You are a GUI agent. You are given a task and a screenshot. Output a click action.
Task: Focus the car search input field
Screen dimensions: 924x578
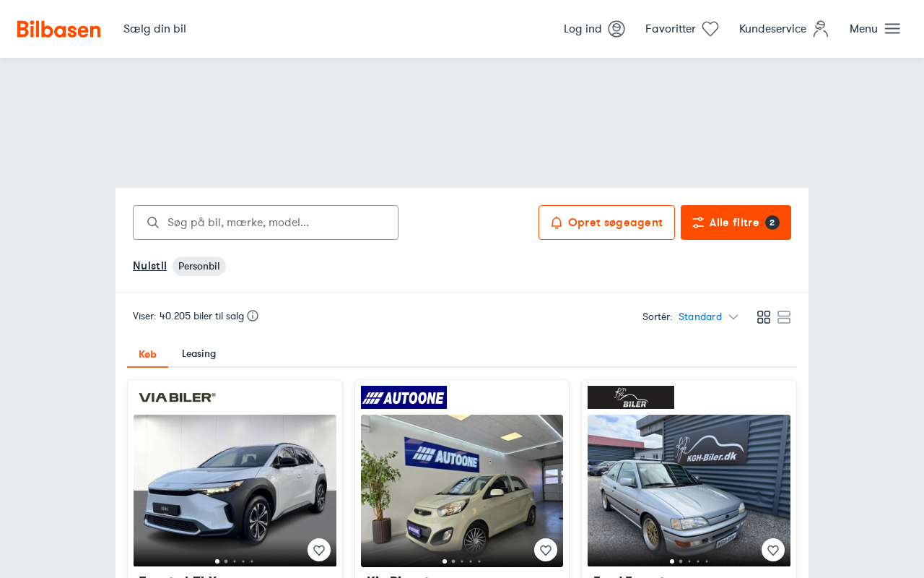point(266,223)
